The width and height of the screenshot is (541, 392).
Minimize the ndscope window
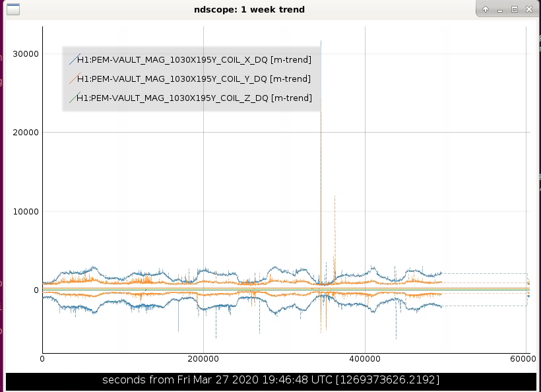pyautogui.click(x=500, y=10)
